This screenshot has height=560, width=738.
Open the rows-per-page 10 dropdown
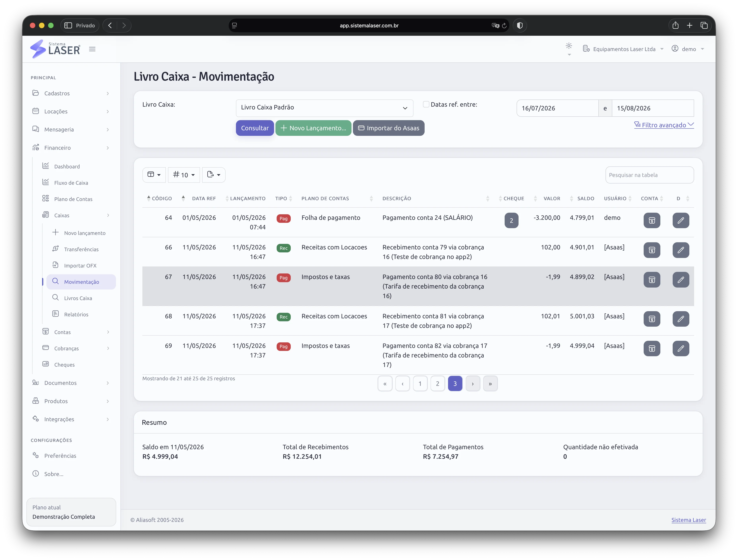[184, 175]
